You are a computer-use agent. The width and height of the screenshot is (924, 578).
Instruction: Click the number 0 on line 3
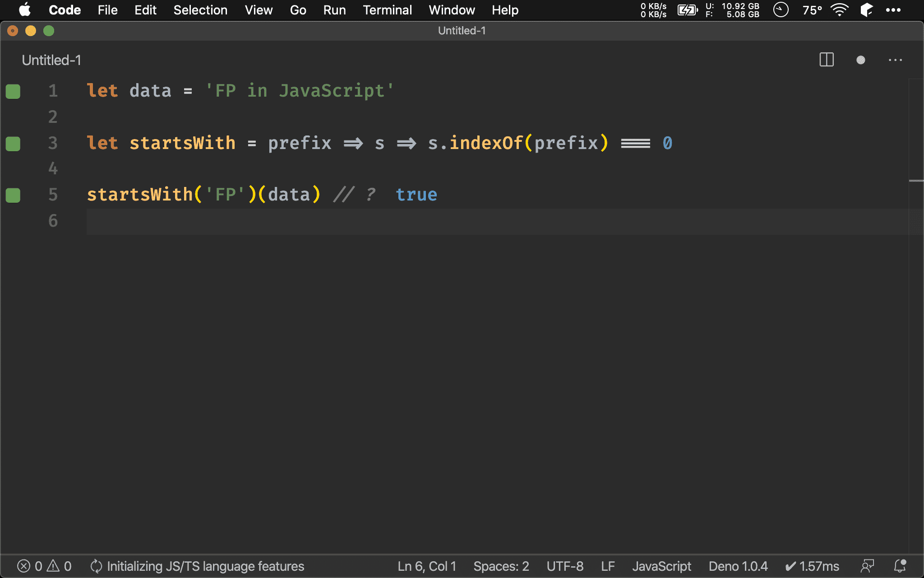point(667,144)
